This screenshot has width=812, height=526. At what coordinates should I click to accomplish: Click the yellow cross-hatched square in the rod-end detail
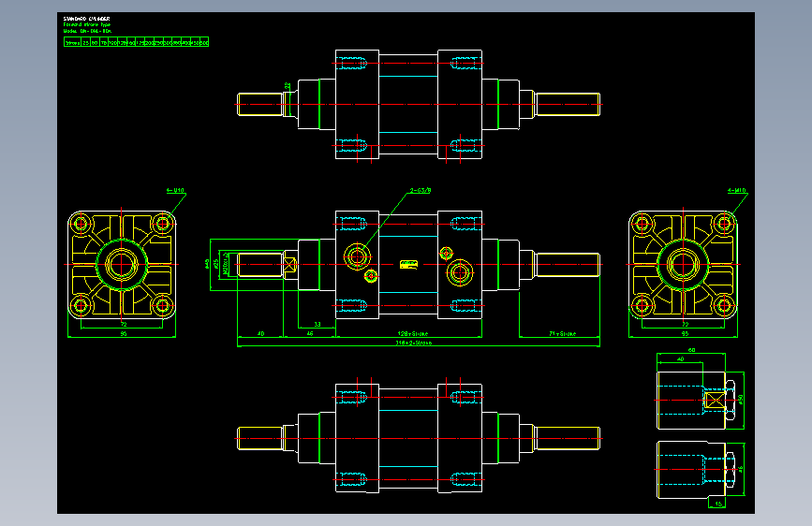[716, 401]
